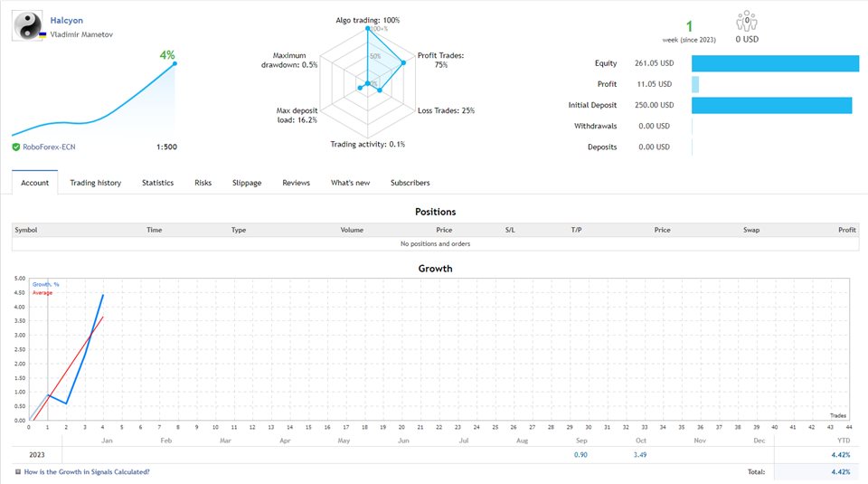Image resolution: width=868 pixels, height=484 pixels.
Task: Click the yin-yang avatar image
Action: point(27,25)
